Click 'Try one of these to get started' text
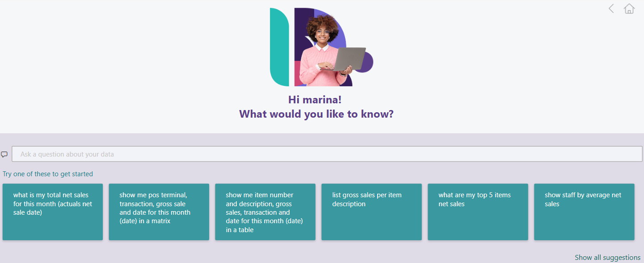Viewport: 644px width, 263px height. point(48,174)
